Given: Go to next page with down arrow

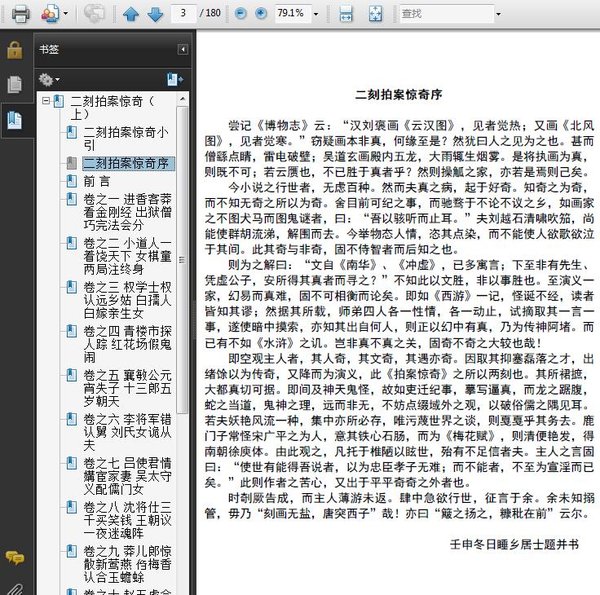Looking at the screenshot, I should [155, 14].
